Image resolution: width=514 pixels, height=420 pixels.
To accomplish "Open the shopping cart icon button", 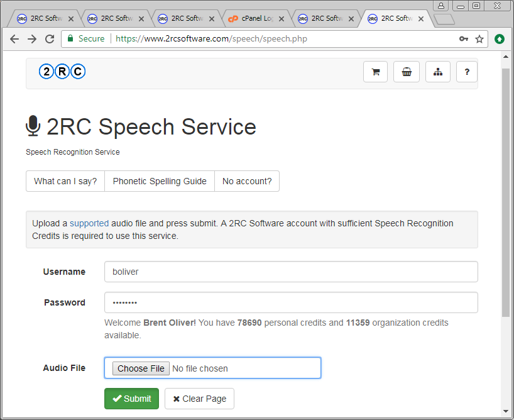I will 375,72.
